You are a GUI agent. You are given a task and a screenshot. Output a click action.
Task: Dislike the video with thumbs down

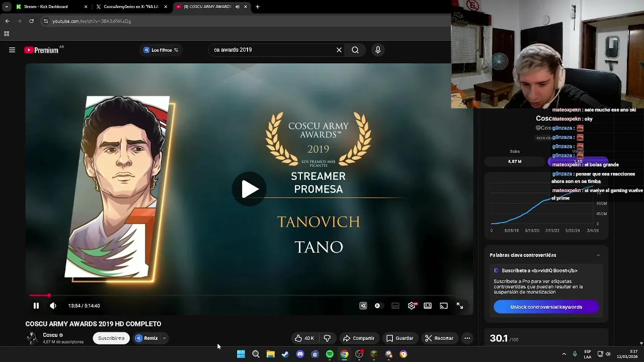coord(327,338)
